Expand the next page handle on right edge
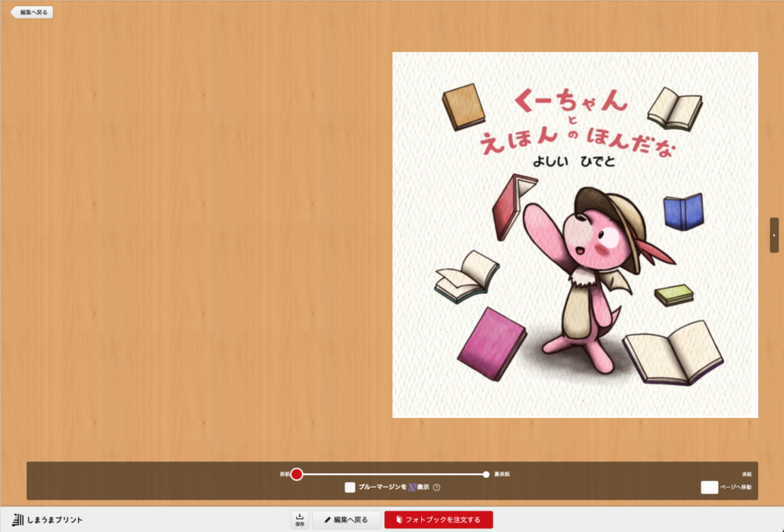Image resolution: width=784 pixels, height=532 pixels. click(x=774, y=235)
